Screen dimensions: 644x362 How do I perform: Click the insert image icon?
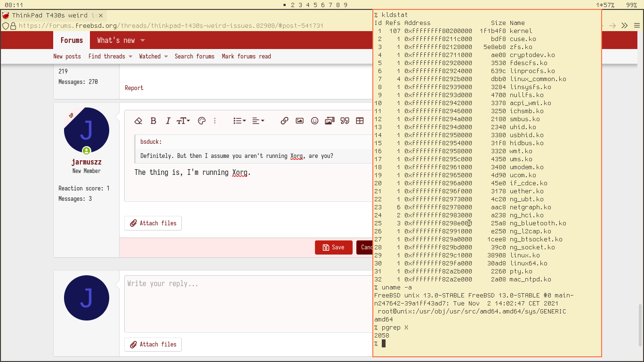(299, 121)
